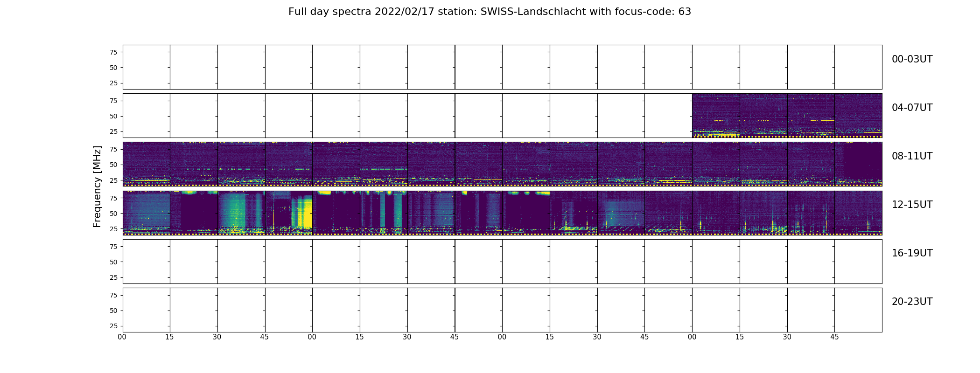Select the 20-23UT row label
Image resolution: width=980 pixels, height=373 pixels.
pos(912,302)
